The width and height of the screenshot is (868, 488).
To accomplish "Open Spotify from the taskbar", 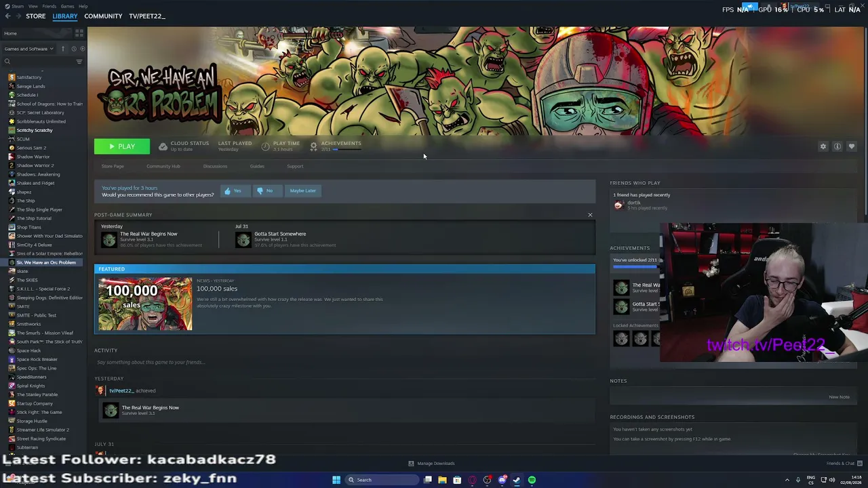I will [532, 480].
